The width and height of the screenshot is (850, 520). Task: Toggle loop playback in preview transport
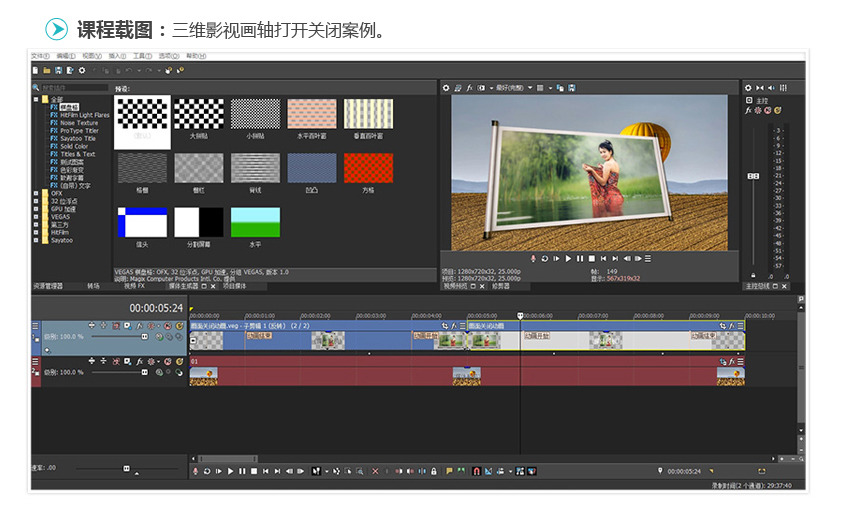tap(545, 259)
